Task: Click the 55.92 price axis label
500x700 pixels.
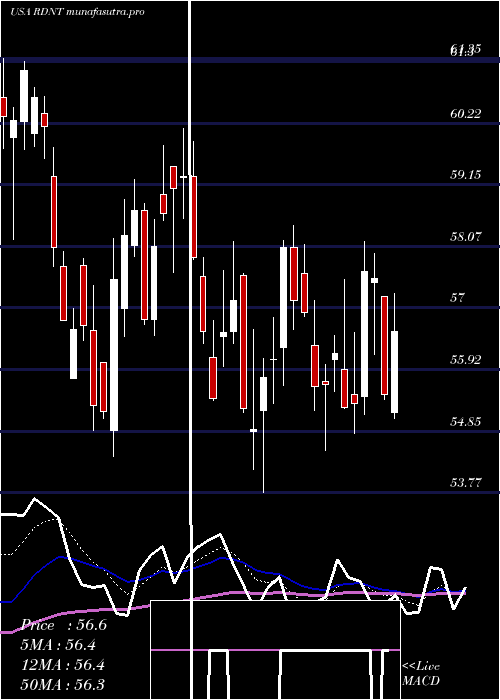Action: click(x=466, y=359)
